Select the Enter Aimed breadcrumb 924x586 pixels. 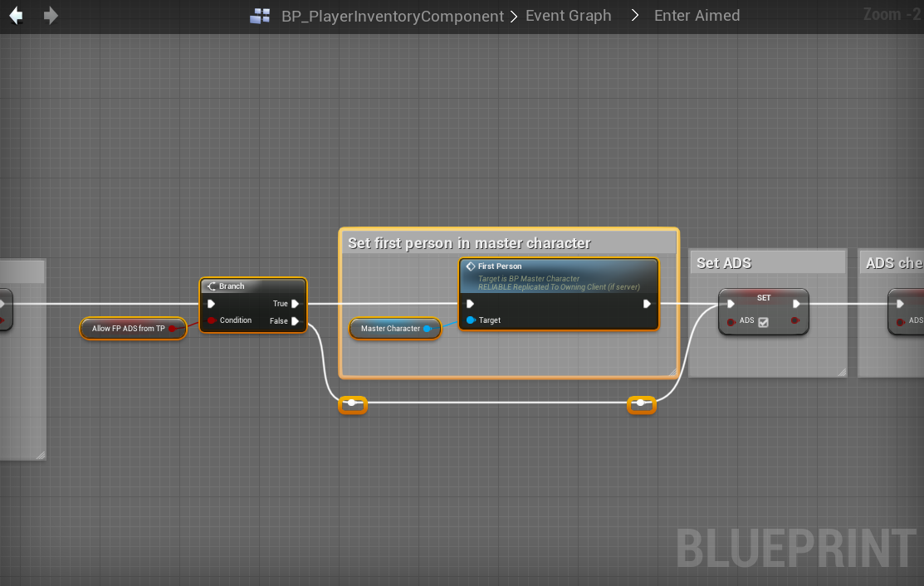coord(697,15)
